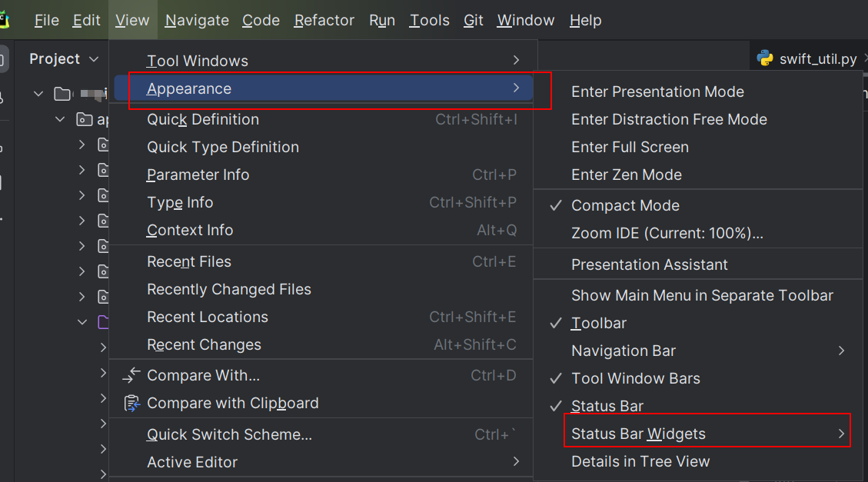The width and height of the screenshot is (868, 482).
Task: Disable Compact Mode in Appearance submenu
Action: click(x=625, y=205)
